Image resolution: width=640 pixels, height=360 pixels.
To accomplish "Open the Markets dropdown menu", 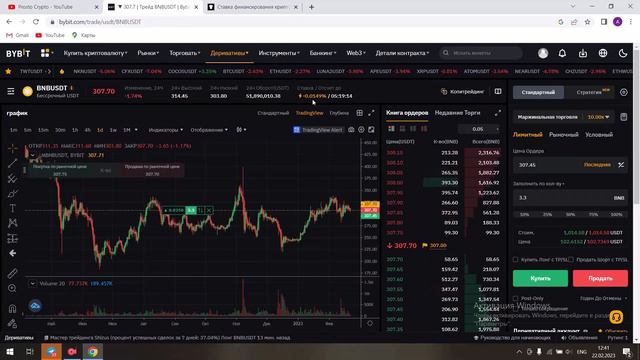I will coord(148,53).
